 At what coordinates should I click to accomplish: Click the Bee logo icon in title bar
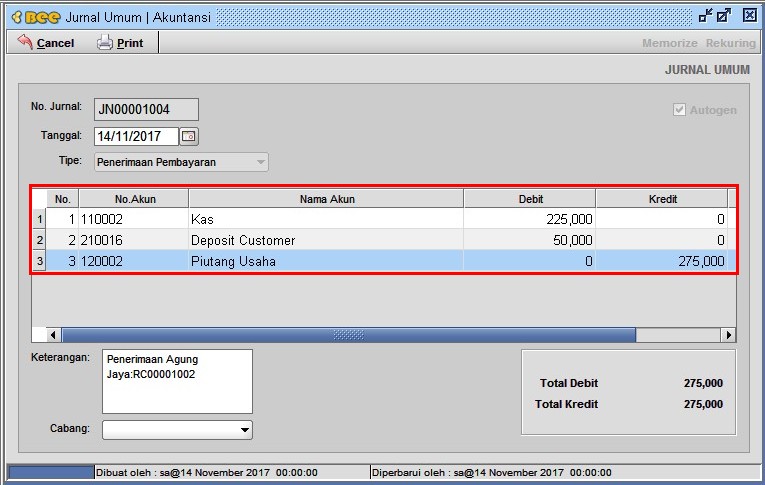pos(36,18)
